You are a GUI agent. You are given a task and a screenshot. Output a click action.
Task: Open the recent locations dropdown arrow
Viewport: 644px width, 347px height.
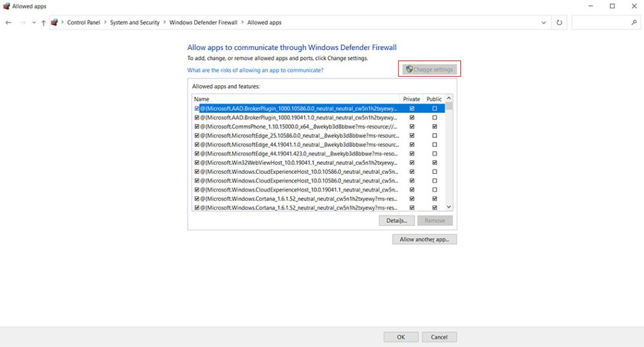34,23
